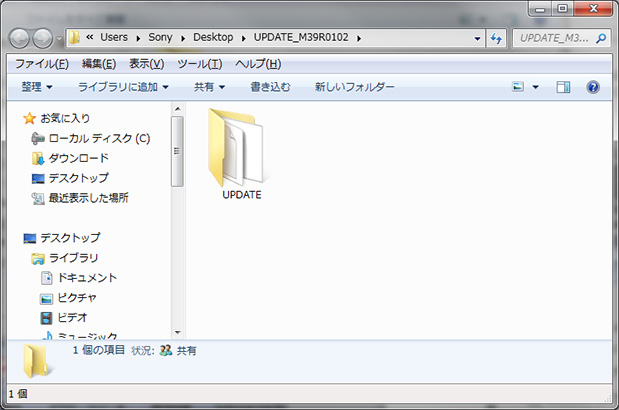Expand the ライブラリに追加 dropdown
Screen dimensions: 619x410
point(123,87)
